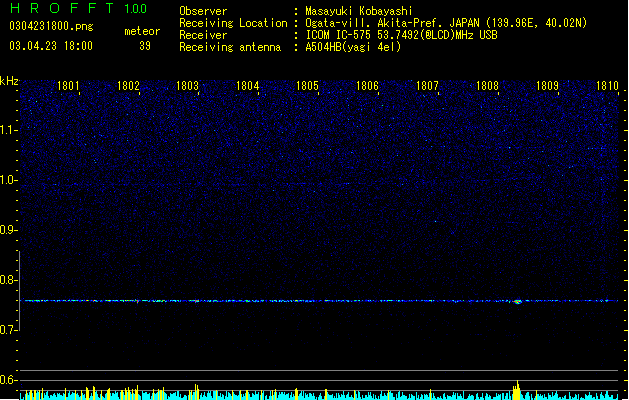
Task: Click the 1809 time marker
Action: (548, 86)
